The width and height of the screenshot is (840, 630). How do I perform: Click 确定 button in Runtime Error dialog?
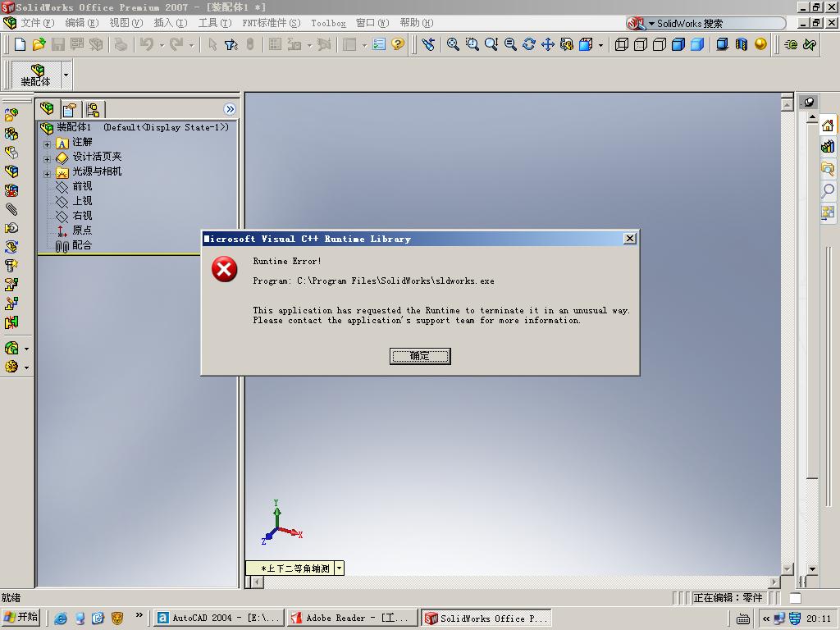pyautogui.click(x=420, y=356)
